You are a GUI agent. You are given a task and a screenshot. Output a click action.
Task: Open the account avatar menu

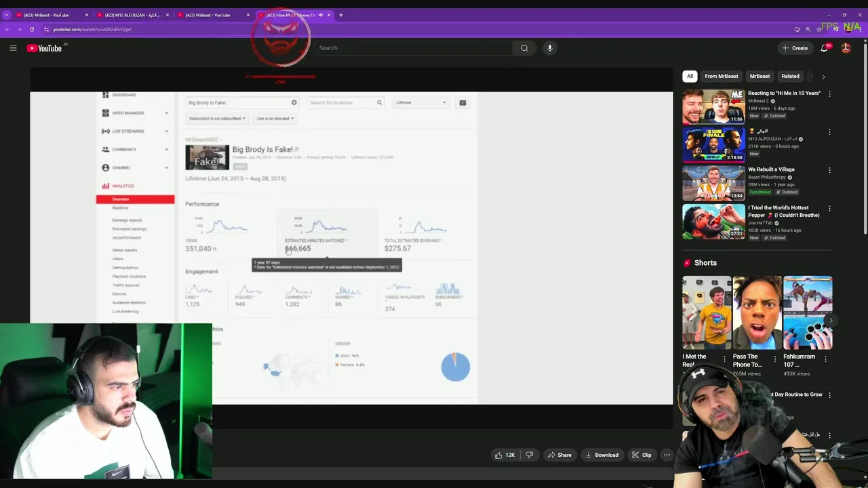pos(846,48)
